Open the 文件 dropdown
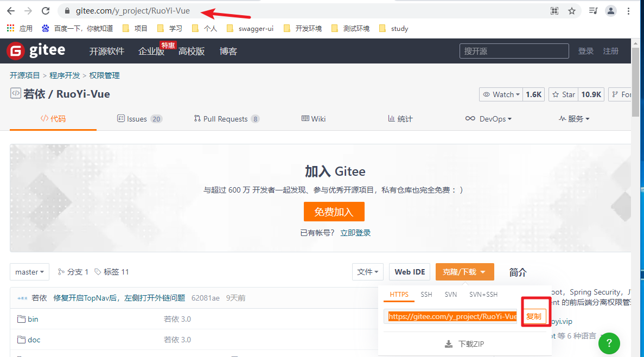Screen dimensions: 644x357 click(368, 272)
